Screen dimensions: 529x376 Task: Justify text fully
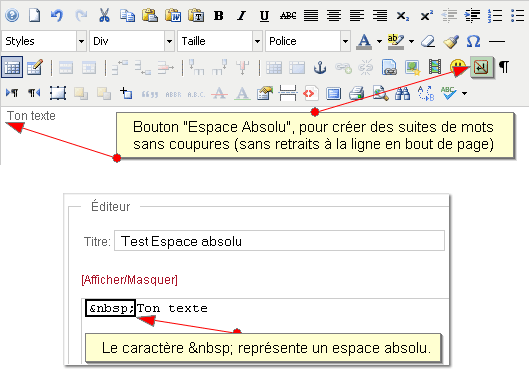click(311, 16)
